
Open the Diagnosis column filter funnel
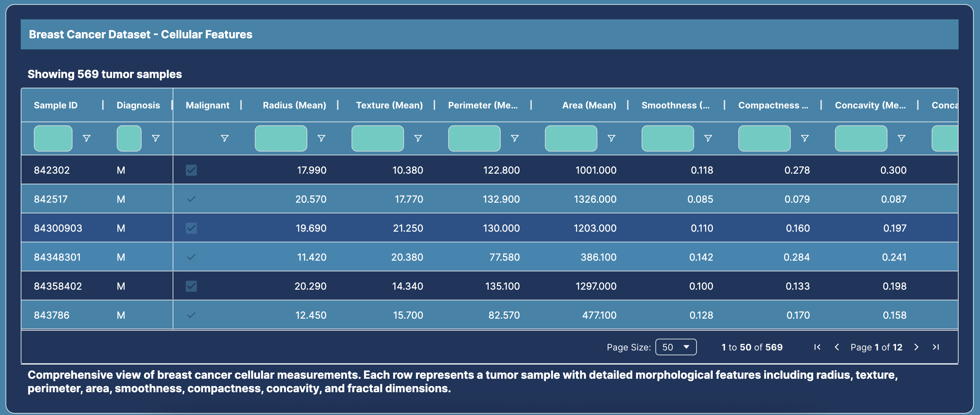155,138
